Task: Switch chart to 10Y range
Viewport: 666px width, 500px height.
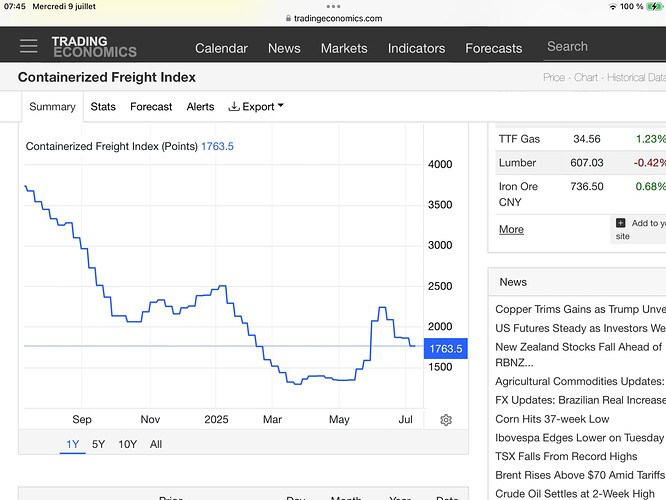Action: pos(127,444)
